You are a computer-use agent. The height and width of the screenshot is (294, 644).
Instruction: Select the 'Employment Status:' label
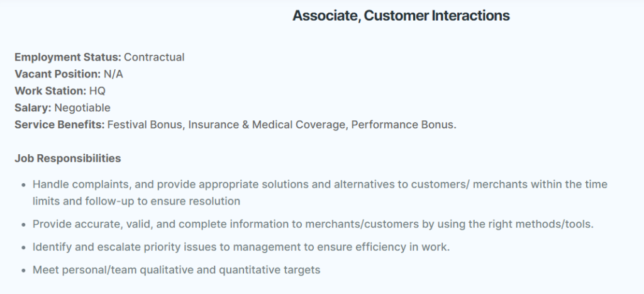68,57
